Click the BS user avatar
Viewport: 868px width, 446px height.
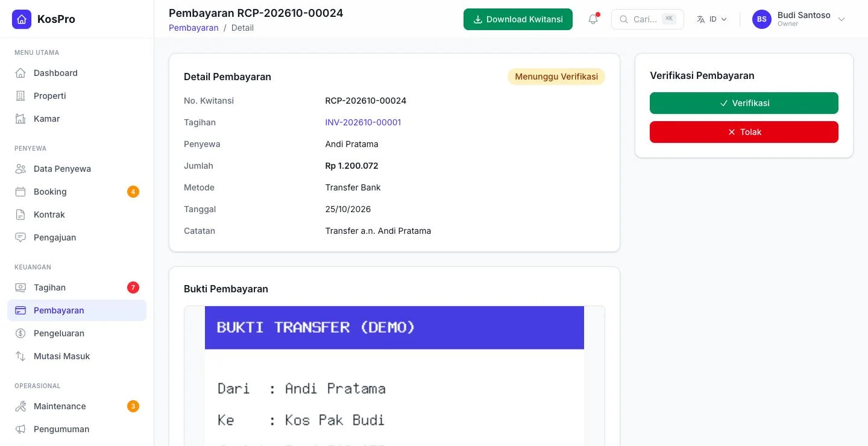tap(762, 19)
